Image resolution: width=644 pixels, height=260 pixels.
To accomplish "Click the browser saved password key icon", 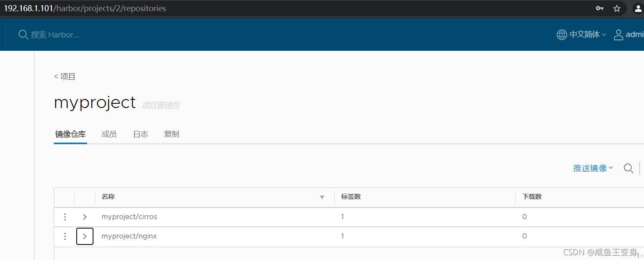I will pos(600,9).
